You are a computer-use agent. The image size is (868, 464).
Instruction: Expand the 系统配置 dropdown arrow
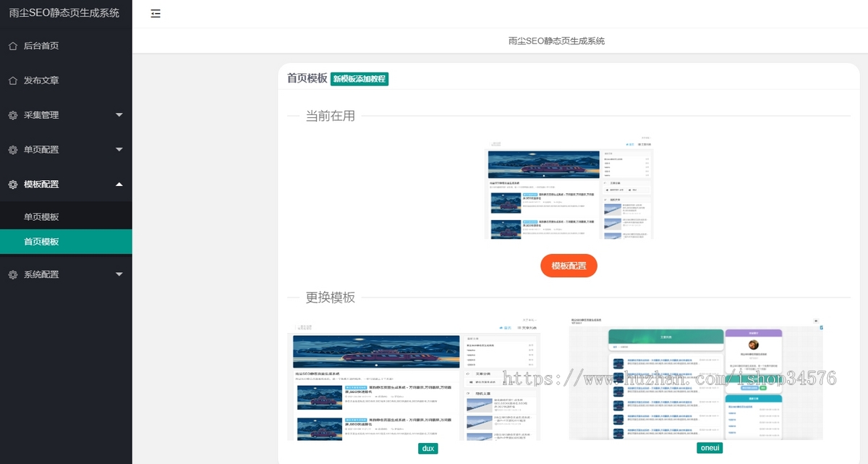(x=119, y=275)
